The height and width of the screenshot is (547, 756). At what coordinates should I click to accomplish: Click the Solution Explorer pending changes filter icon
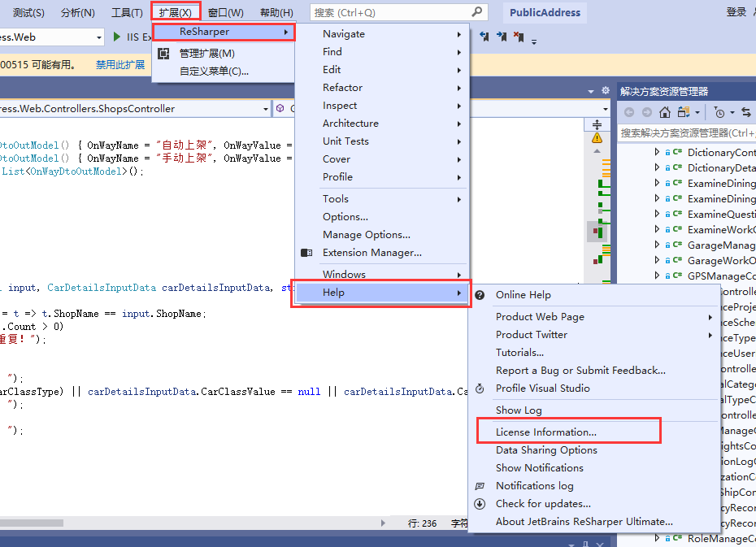719,112
